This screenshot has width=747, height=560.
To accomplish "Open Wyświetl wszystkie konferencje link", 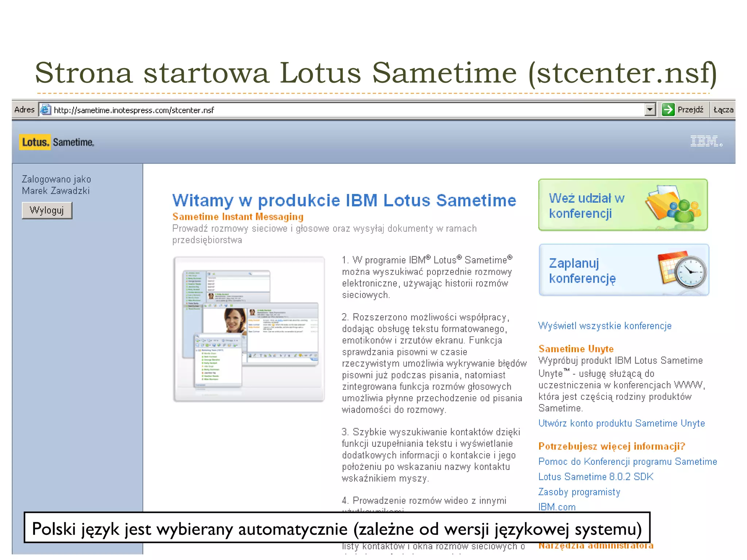I will (x=605, y=326).
